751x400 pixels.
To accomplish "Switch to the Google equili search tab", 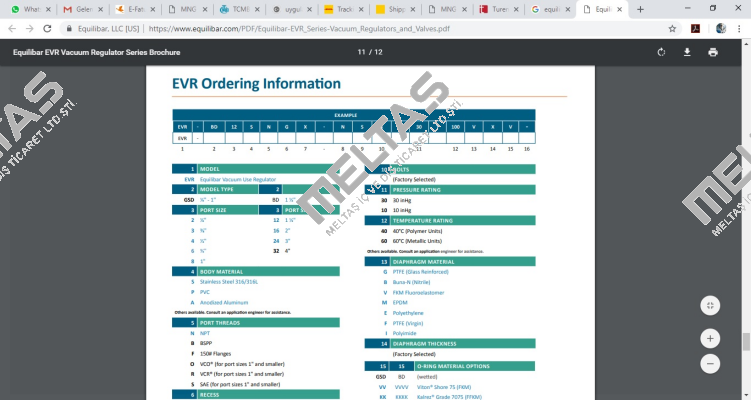I will click(550, 9).
